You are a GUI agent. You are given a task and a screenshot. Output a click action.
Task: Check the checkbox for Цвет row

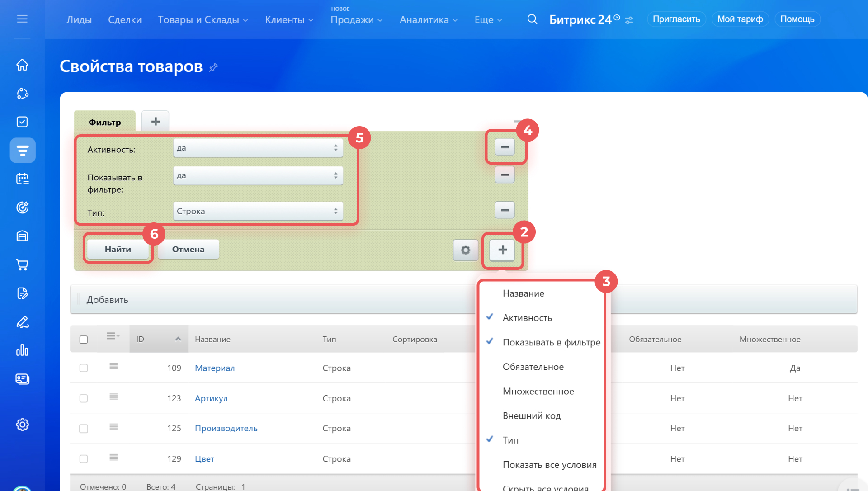pos(84,459)
